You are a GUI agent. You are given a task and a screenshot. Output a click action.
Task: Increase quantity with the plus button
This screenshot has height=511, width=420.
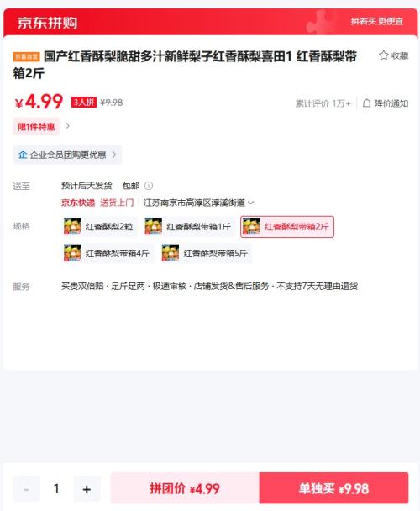click(x=87, y=489)
